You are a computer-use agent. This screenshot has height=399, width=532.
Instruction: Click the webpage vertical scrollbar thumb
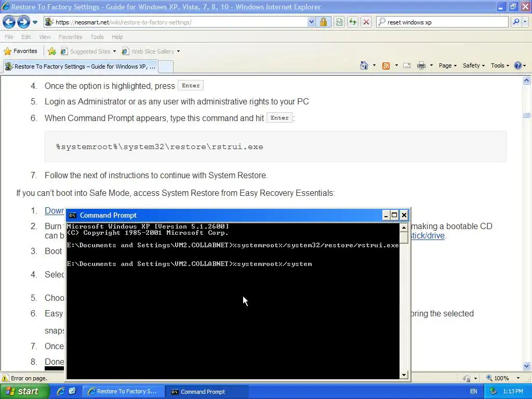pyautogui.click(x=527, y=115)
